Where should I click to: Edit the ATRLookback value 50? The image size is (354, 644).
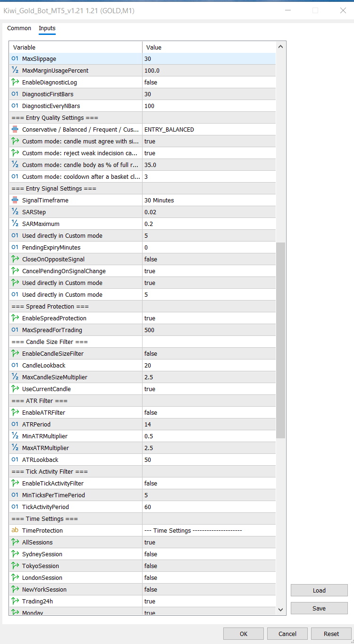coord(209,460)
